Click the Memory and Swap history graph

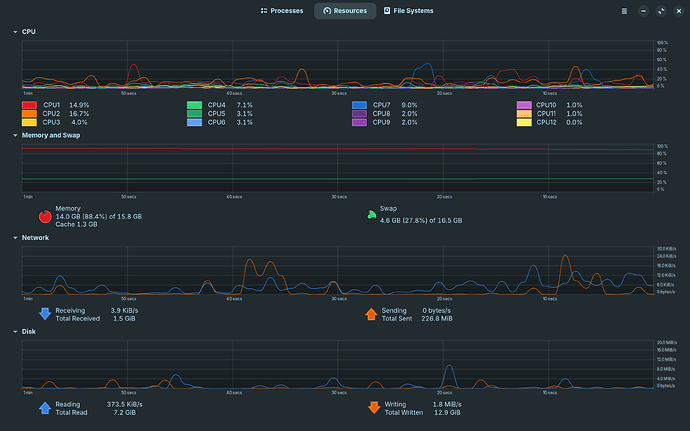pyautogui.click(x=338, y=168)
